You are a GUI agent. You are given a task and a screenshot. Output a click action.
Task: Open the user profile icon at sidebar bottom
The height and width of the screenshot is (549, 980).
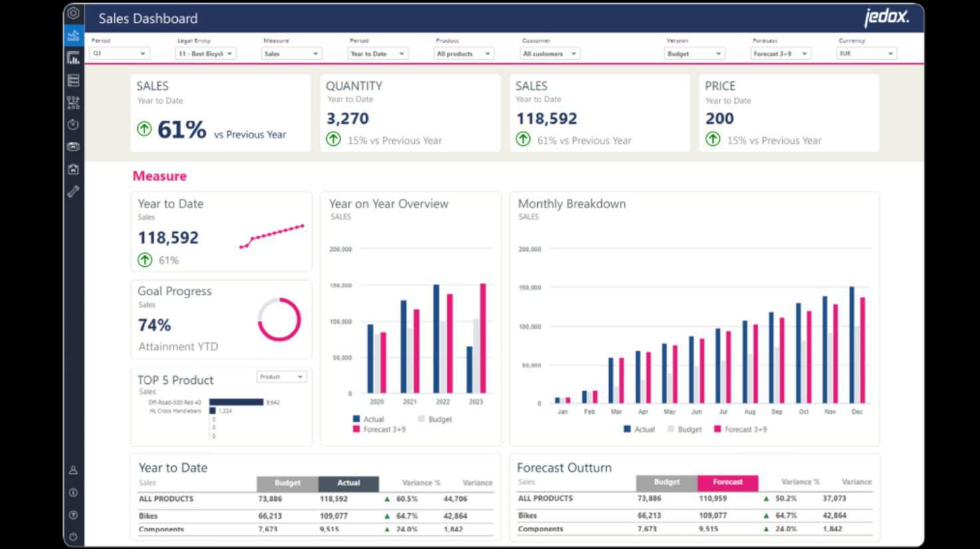(x=73, y=469)
